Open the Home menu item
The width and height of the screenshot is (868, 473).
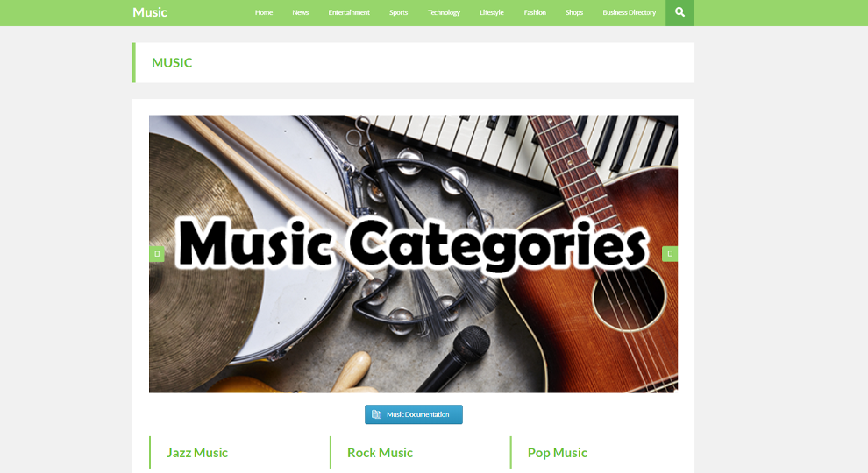tap(264, 12)
